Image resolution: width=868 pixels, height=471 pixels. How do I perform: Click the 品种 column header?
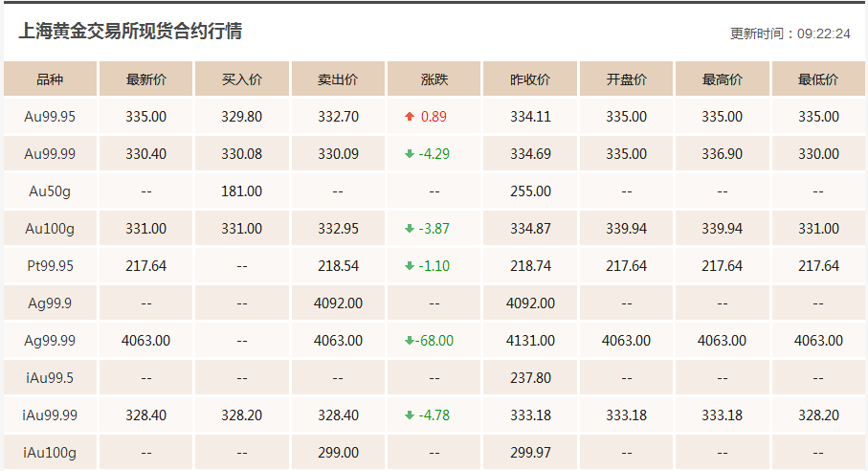point(50,79)
